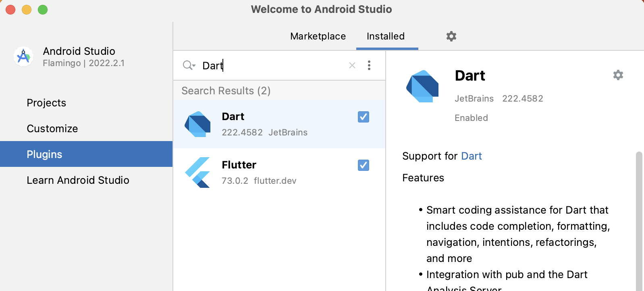Click Flamingo | 2022.2.1 version label
Screen dimensions: 644x291
tap(83, 63)
